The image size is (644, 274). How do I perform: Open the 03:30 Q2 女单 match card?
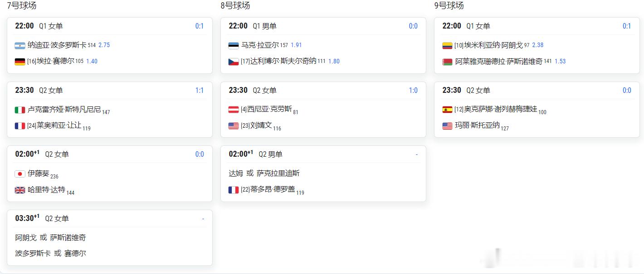click(x=110, y=238)
